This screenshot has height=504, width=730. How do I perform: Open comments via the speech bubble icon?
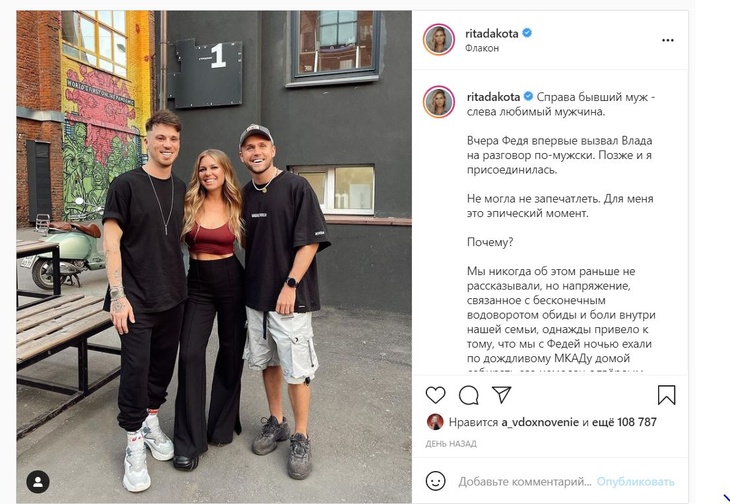[x=468, y=396]
